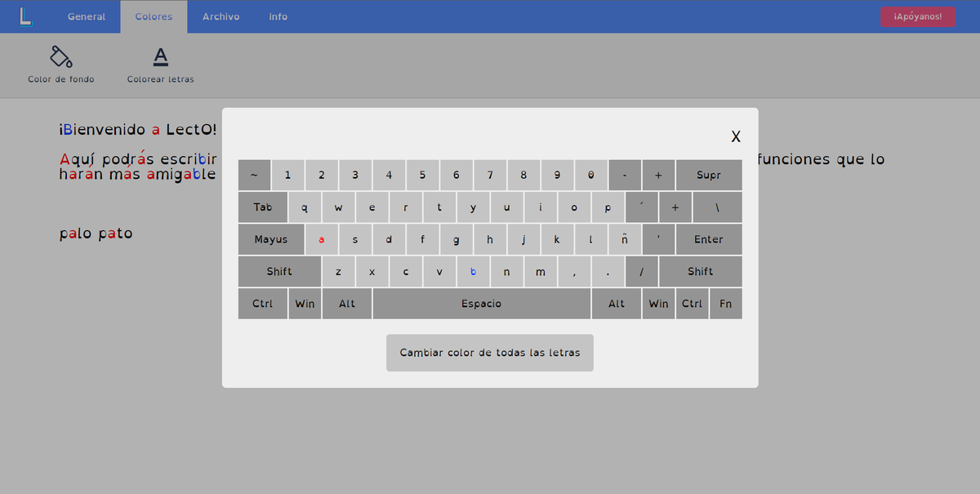
Task: Click the minus key
Action: pos(625,175)
